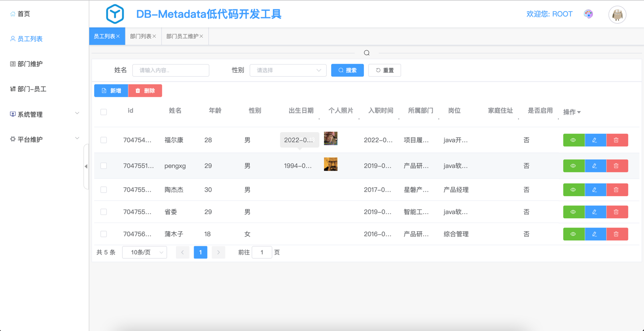Collapse the sidebar with the arrow handle
Viewport: 644px width, 331px height.
(x=86, y=166)
